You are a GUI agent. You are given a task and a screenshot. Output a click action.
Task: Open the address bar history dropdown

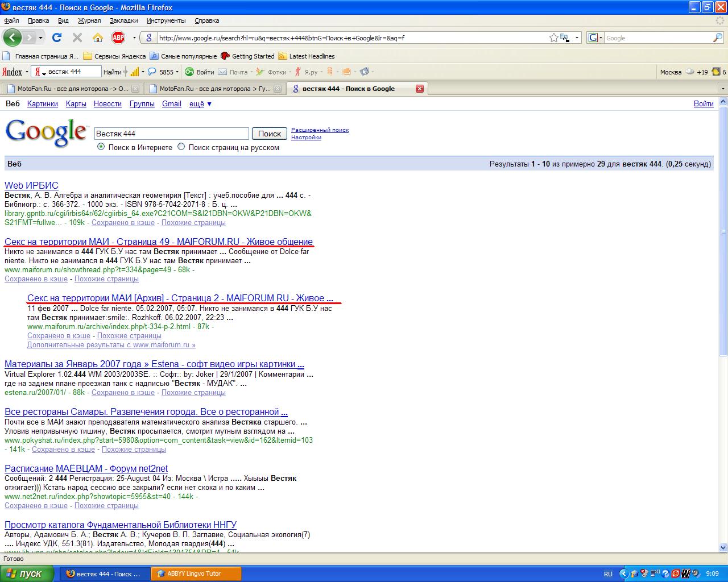click(x=577, y=38)
